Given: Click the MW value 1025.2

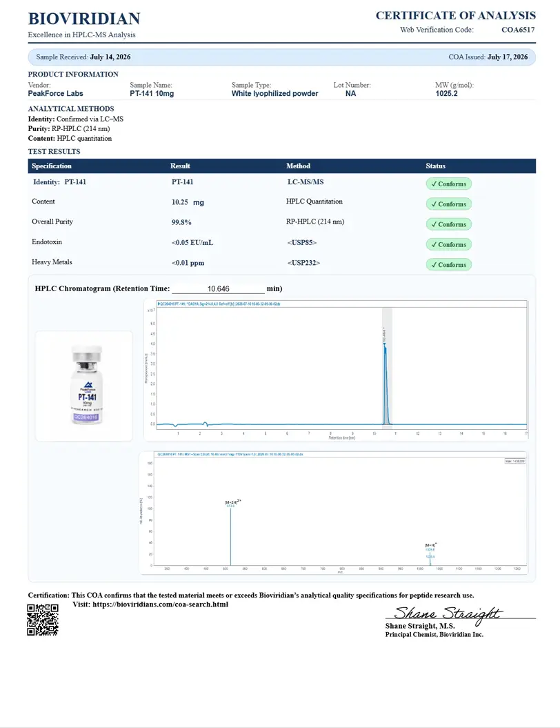Looking at the screenshot, I should pos(446,93).
